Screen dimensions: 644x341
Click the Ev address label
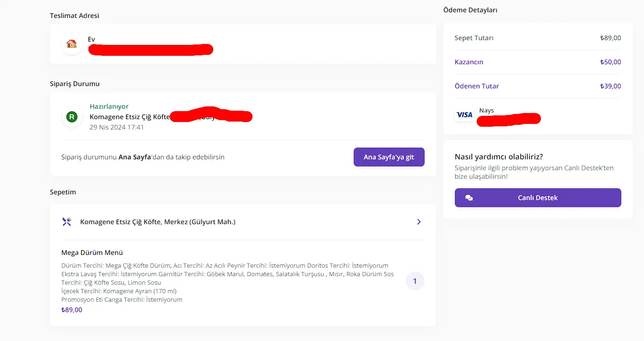[x=92, y=39]
